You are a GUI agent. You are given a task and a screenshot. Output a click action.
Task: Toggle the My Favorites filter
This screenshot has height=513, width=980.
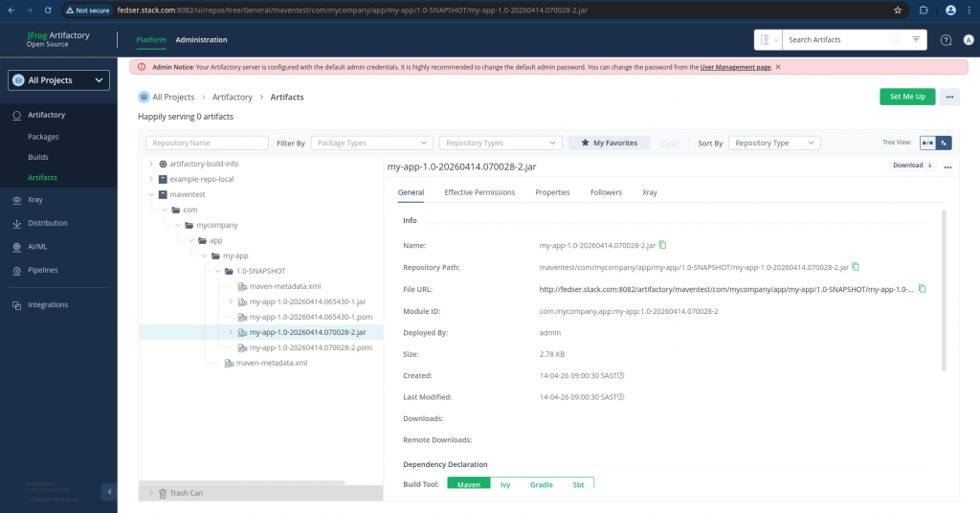click(x=609, y=143)
